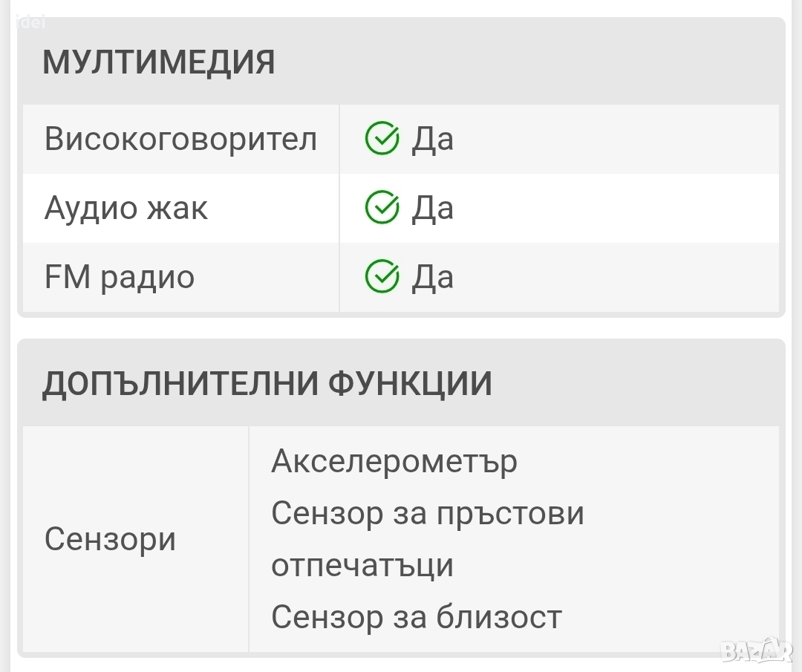Click the faint idei watermark
Image resolution: width=802 pixels, height=672 pixels.
click(31, 22)
